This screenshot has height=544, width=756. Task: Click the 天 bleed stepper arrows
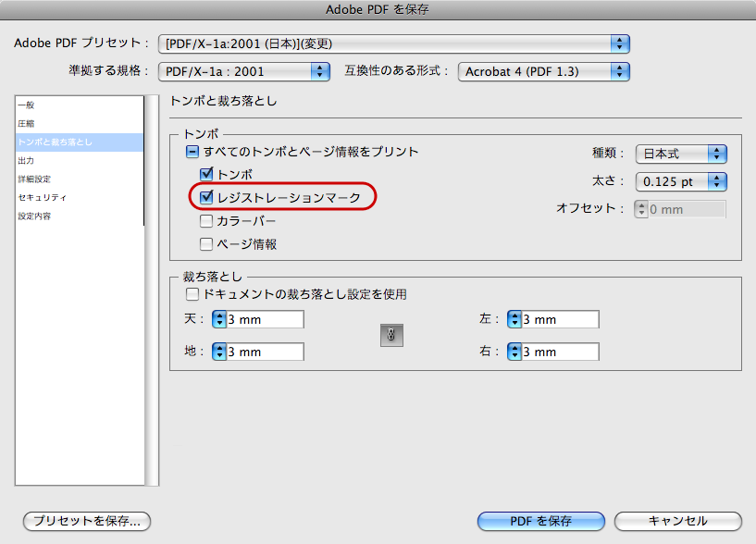(219, 319)
